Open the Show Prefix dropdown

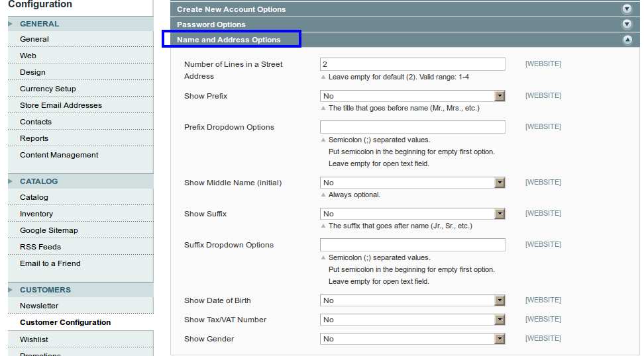tap(412, 96)
